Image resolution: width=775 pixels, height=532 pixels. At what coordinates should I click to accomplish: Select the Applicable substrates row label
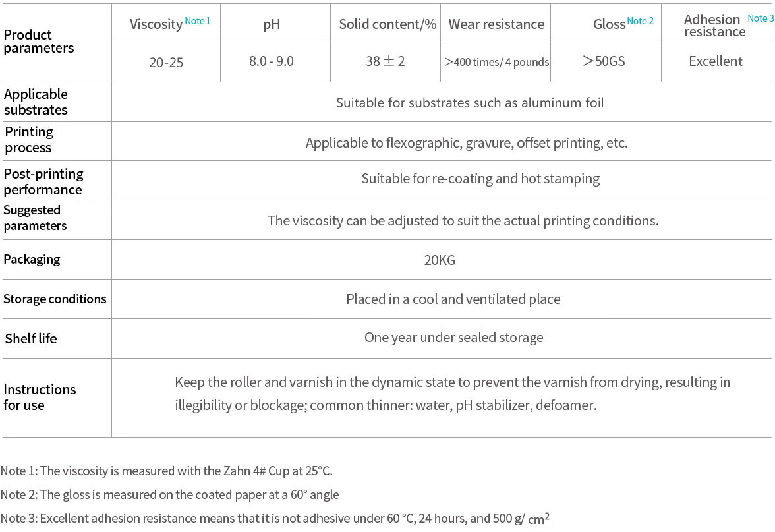pyautogui.click(x=36, y=102)
